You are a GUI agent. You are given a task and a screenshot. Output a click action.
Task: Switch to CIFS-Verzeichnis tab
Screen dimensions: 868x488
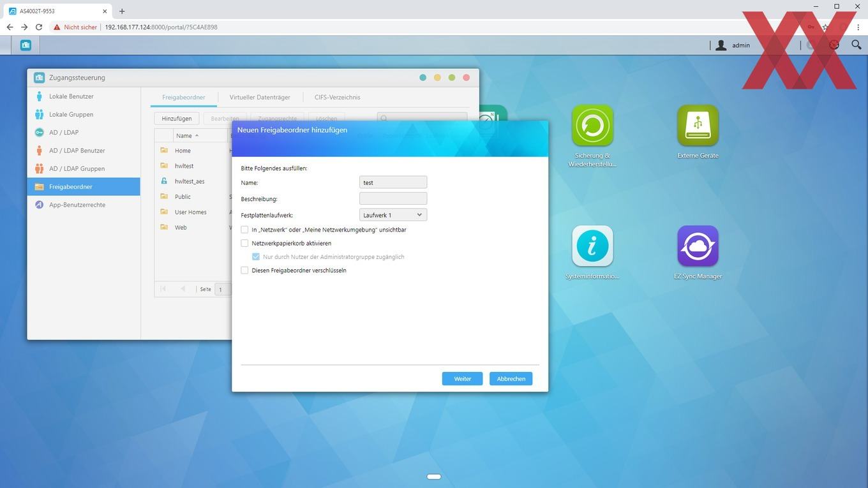(x=337, y=98)
